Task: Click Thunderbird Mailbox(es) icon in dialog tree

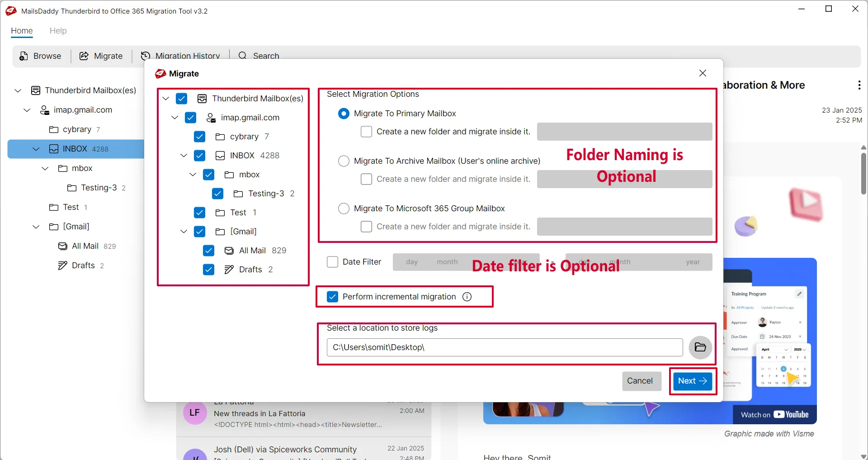Action: point(202,99)
